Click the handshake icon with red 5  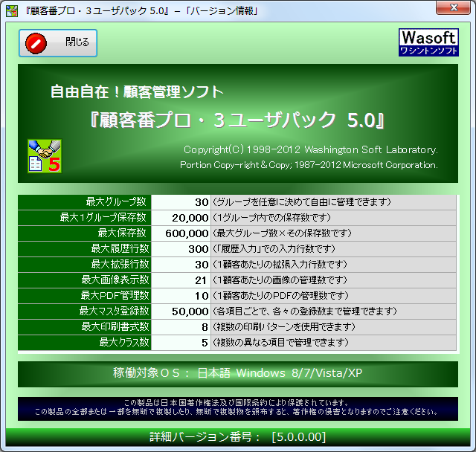[44, 156]
